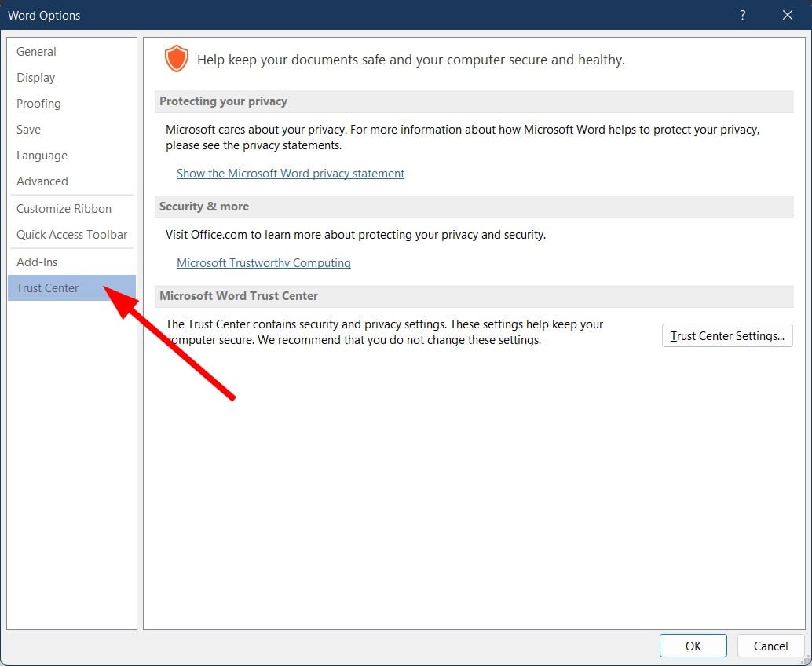Click the 'Trust Center contains security' description
The height and width of the screenshot is (666, 812).
pyautogui.click(x=384, y=332)
